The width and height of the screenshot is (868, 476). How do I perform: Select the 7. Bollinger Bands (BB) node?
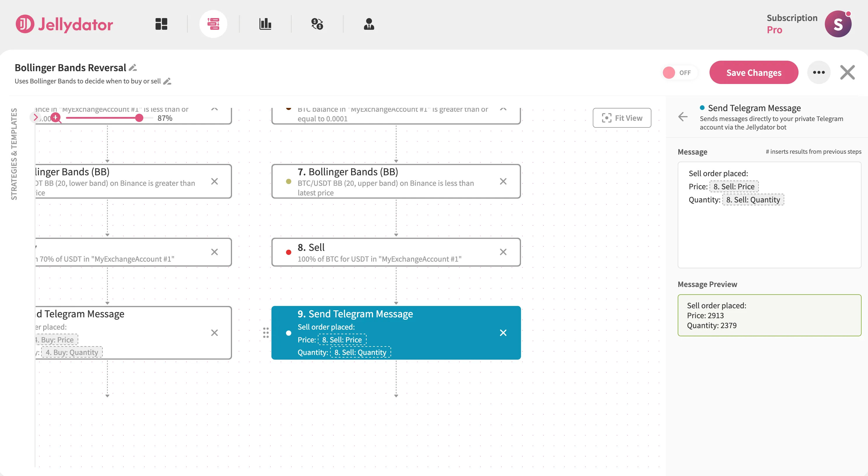[x=396, y=181]
